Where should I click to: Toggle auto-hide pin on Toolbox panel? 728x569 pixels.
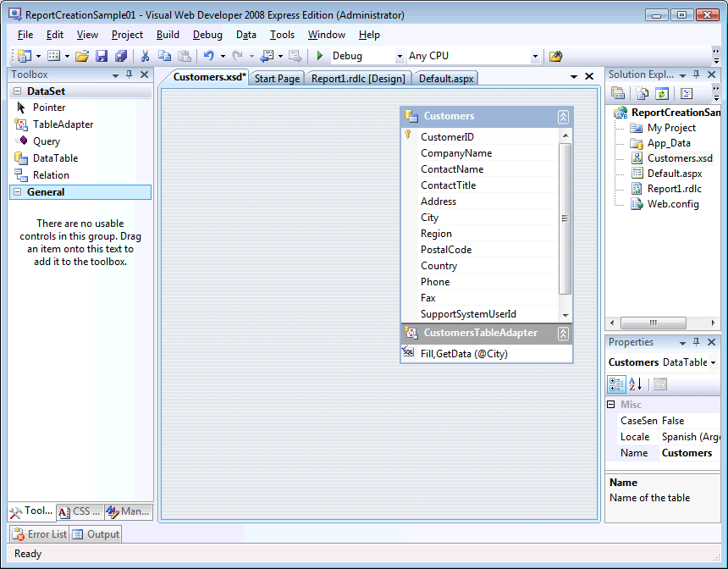[130, 75]
